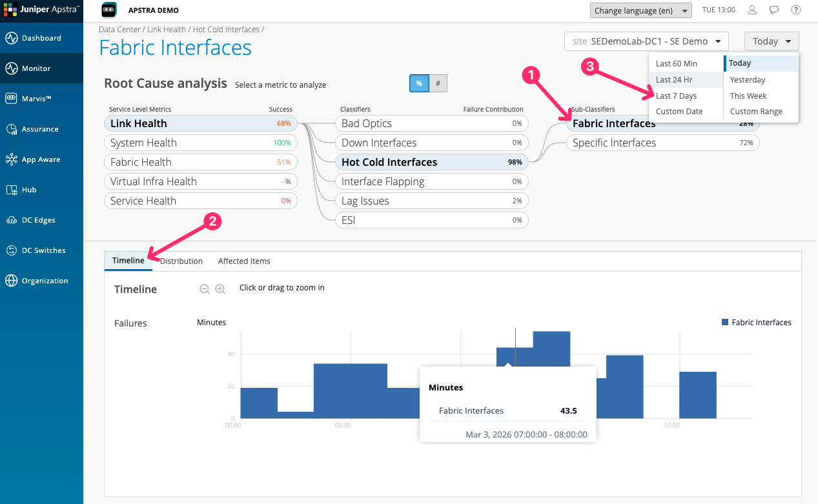Open the Assurance section
This screenshot has width=818, height=504.
(x=41, y=128)
